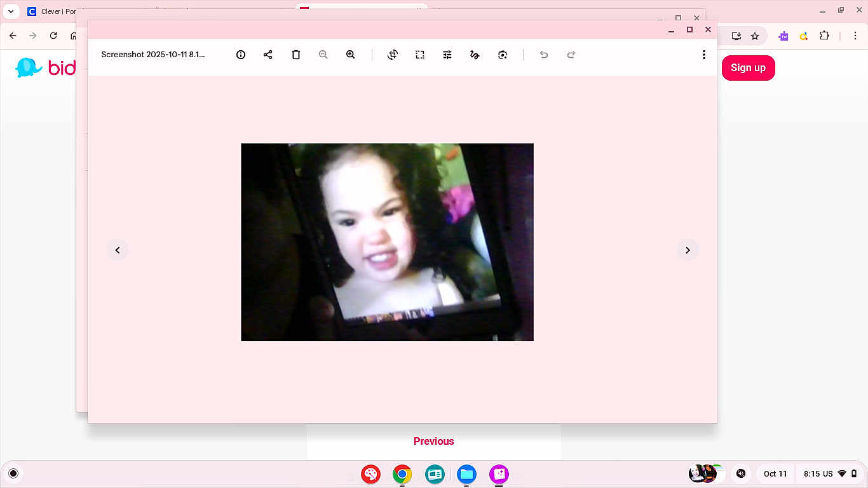Click the Sign up button
868x488 pixels.
coord(748,68)
